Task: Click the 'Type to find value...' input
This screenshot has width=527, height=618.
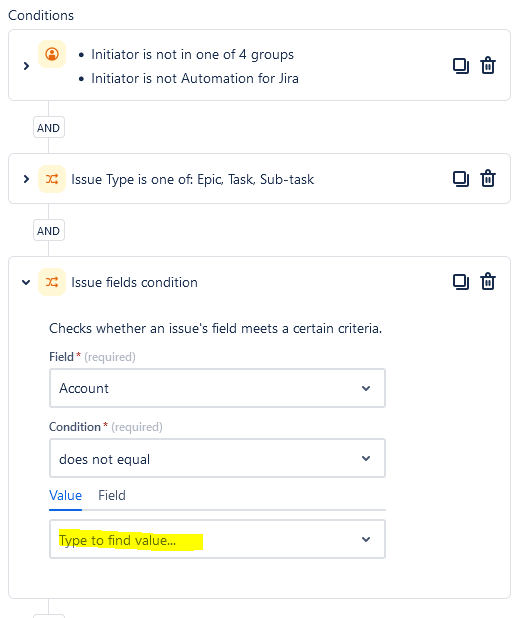Action: (217, 539)
